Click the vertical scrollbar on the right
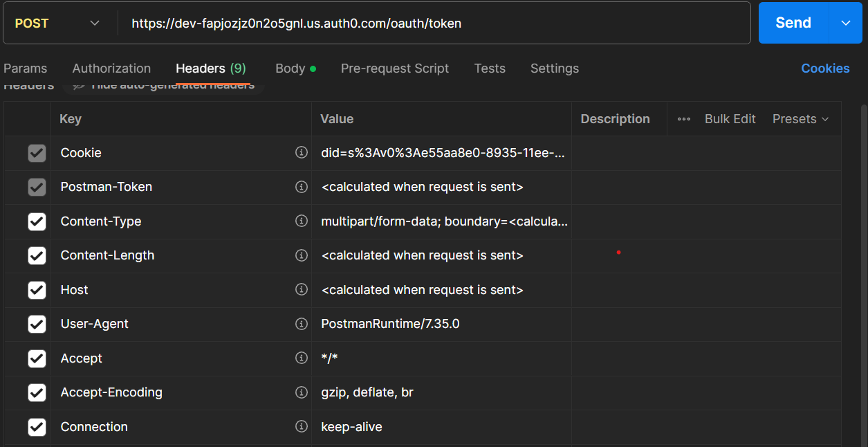The width and height of the screenshot is (868, 447). (x=863, y=275)
